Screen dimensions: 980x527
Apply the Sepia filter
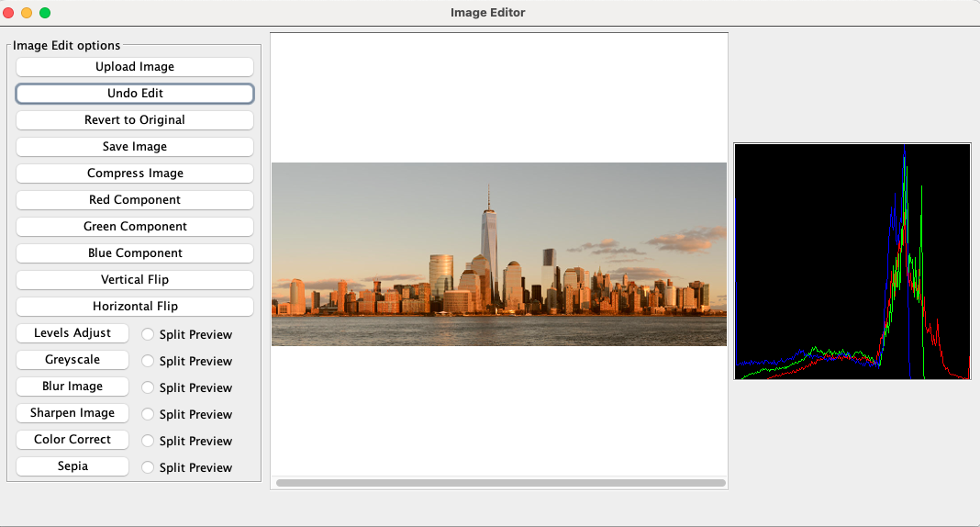72,466
